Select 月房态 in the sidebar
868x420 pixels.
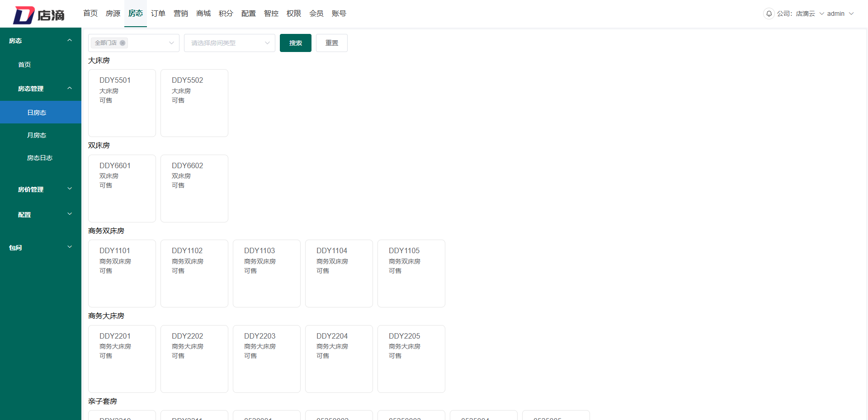pos(36,135)
